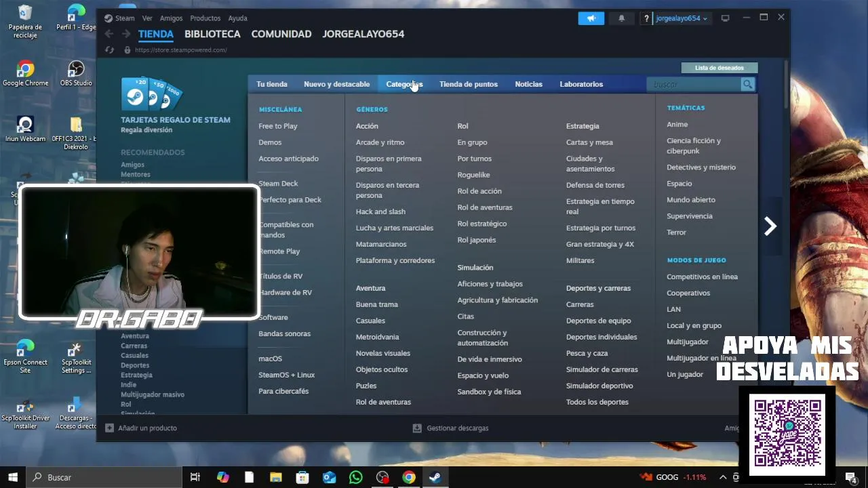This screenshot has width=868, height=488.
Task: Open Tienda de puntos tab
Action: point(469,84)
